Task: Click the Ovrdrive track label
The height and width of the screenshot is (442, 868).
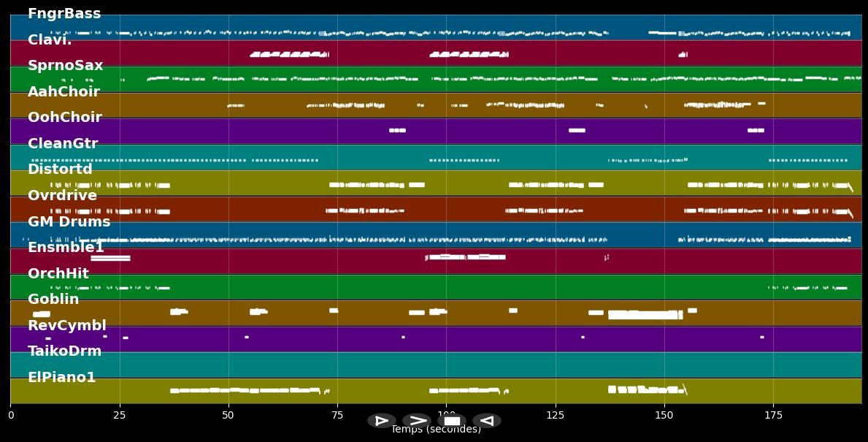Action: [62, 196]
